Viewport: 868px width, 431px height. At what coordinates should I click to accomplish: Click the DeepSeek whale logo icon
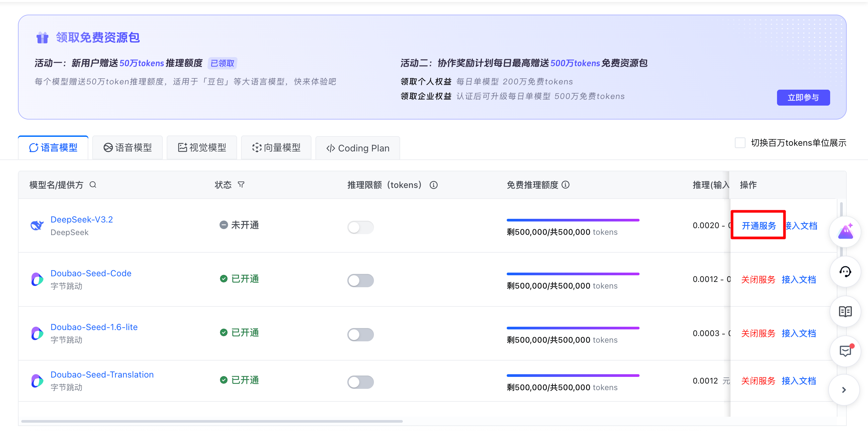(37, 225)
